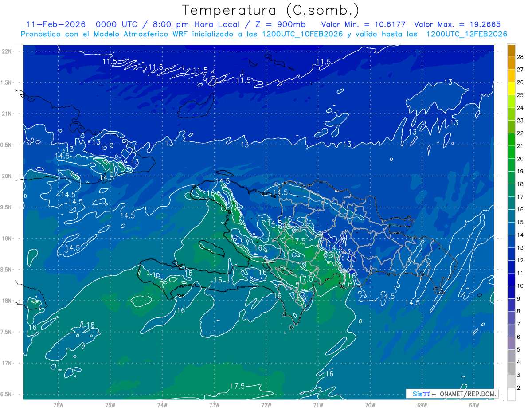Screen dimensions: 532x411
Task: Click the 69W longitude axis label
Action: 422,405
